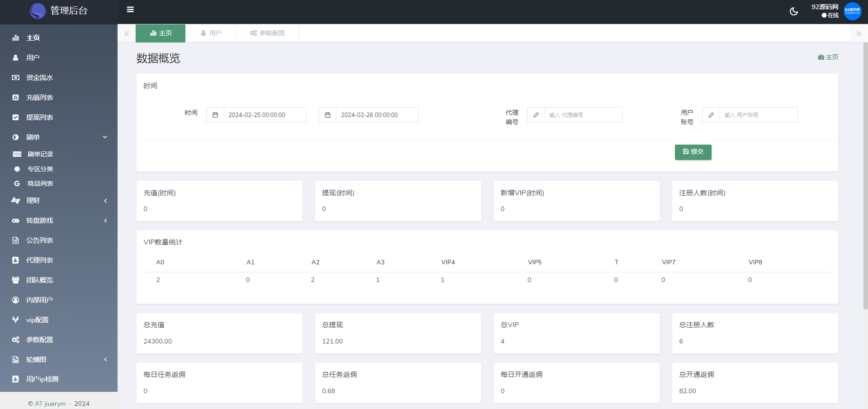Click the 商品列表 G icon
Viewport: 868px width, 409px height.
[17, 183]
